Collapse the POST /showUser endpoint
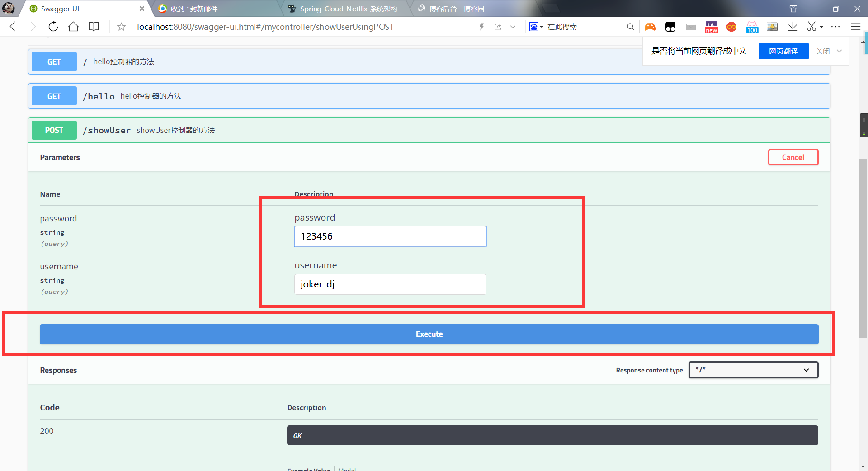 pyautogui.click(x=429, y=130)
